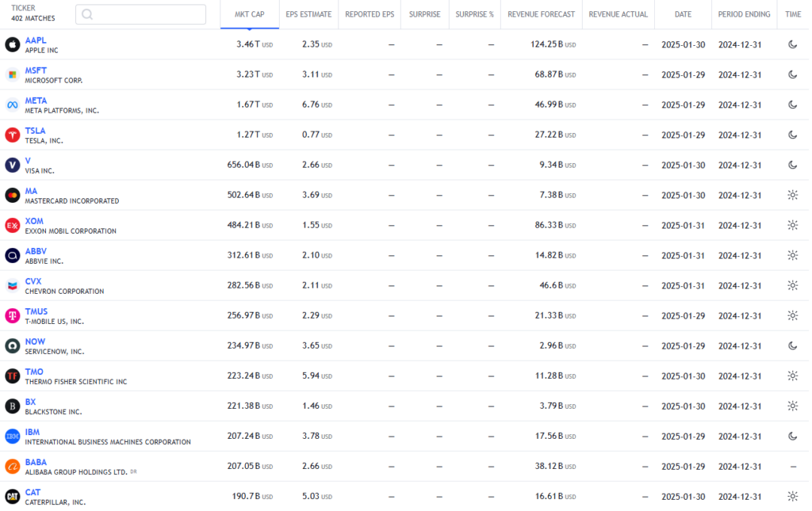Image resolution: width=812 pixels, height=511 pixels.
Task: Click Chevron's 46.6 B revenue forecast
Action: [557, 285]
